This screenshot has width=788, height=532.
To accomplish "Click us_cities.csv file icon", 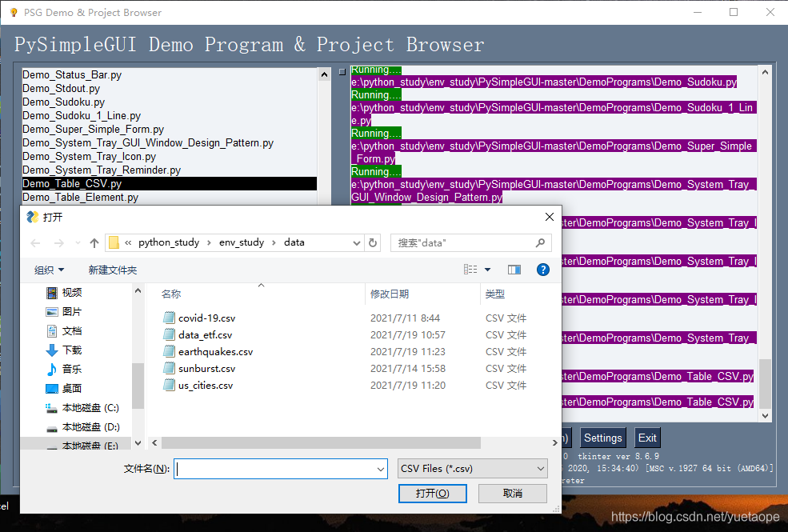I will point(169,385).
